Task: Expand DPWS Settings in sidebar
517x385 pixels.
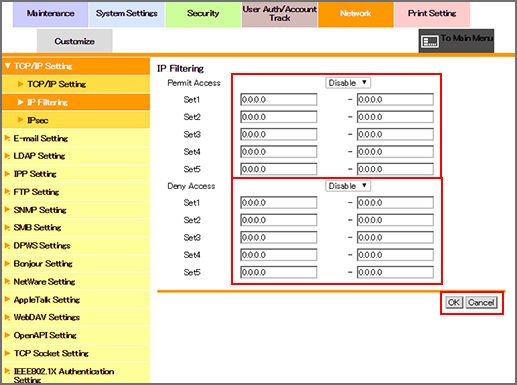Action: point(76,246)
